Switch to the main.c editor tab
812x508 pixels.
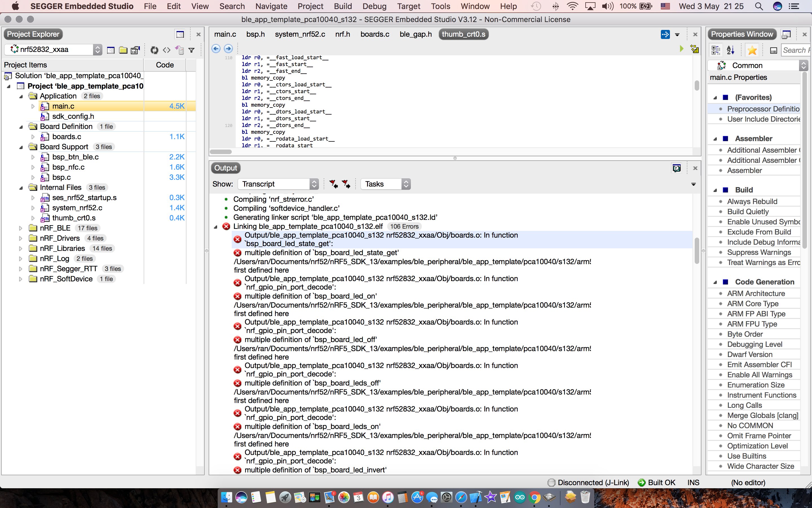point(225,34)
